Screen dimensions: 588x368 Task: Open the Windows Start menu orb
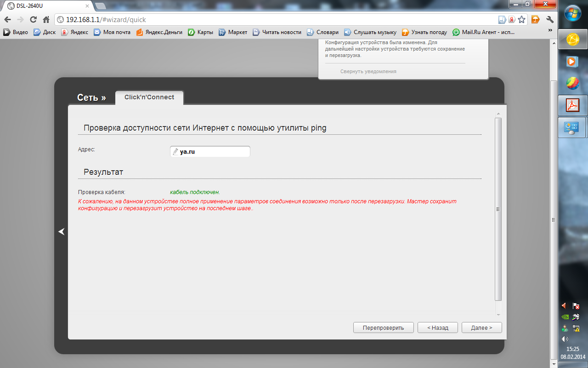coord(573,14)
